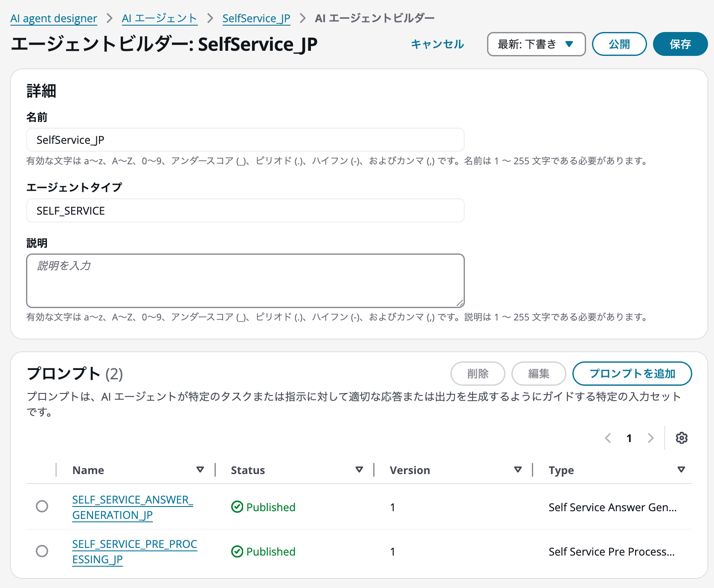Image resolution: width=714 pixels, height=588 pixels.
Task: Select the SELF_SERVICE_PRE_PROCESSING_JP radio button
Action: 42,551
